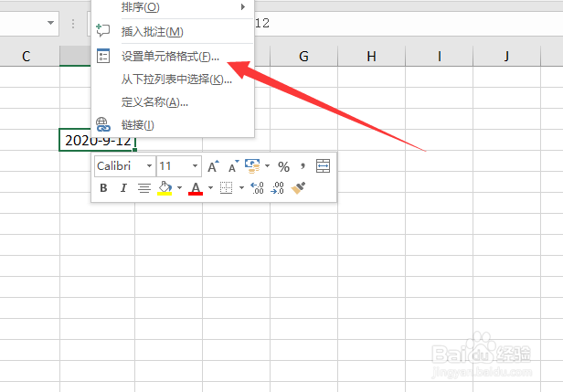The width and height of the screenshot is (563, 392).
Task: Apply accounting number format icon
Action: [252, 166]
